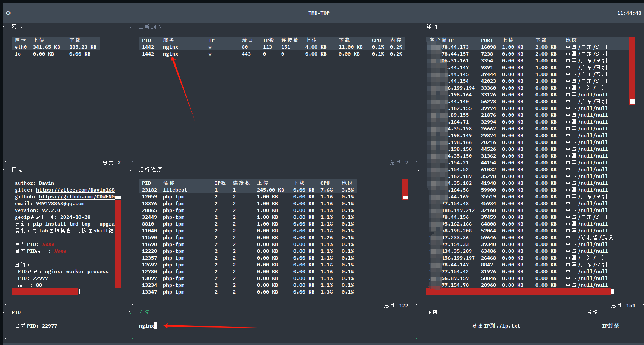Screen dimensions: 644x345
Task: Select php-fpm process with PID 8810
Action: point(248,224)
